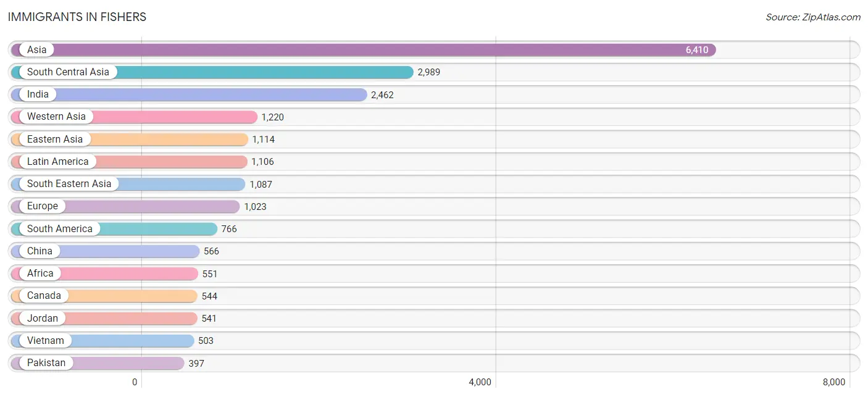Viewport: 868px width, 397px height.
Task: Click the 6,410 value on the Asia bar
Action: pos(697,50)
